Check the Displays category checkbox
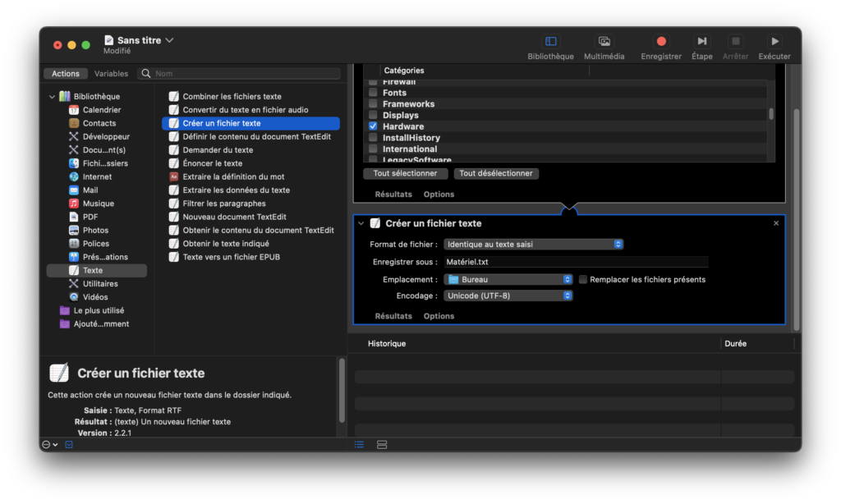The height and width of the screenshot is (504, 841). 373,116
